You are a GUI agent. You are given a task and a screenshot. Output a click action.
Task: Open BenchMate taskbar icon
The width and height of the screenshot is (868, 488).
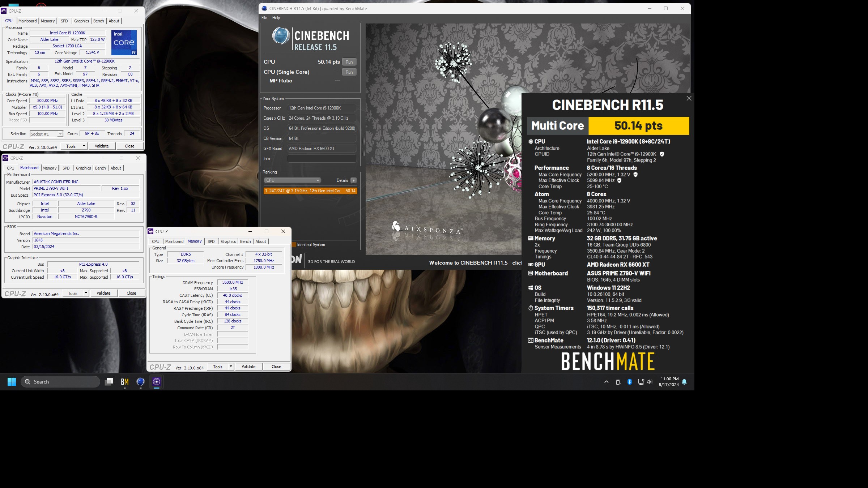[x=125, y=382]
